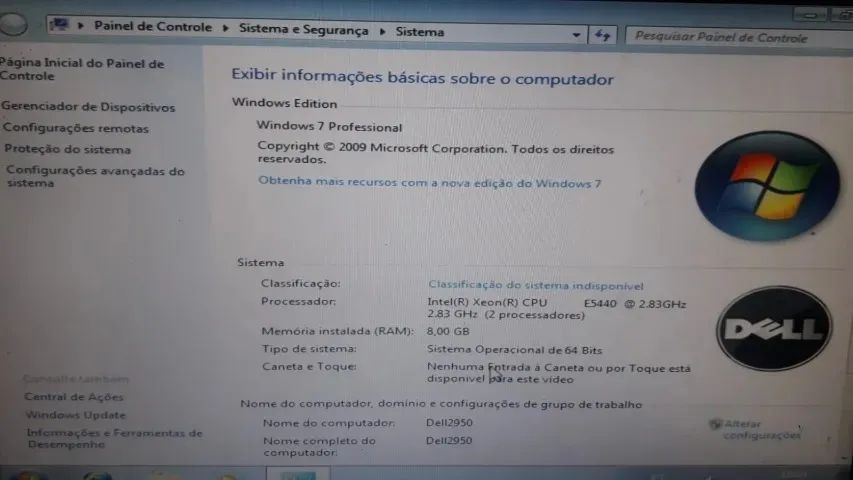Click the active taskbar window button
This screenshot has width=853, height=480.
pyautogui.click(x=298, y=473)
